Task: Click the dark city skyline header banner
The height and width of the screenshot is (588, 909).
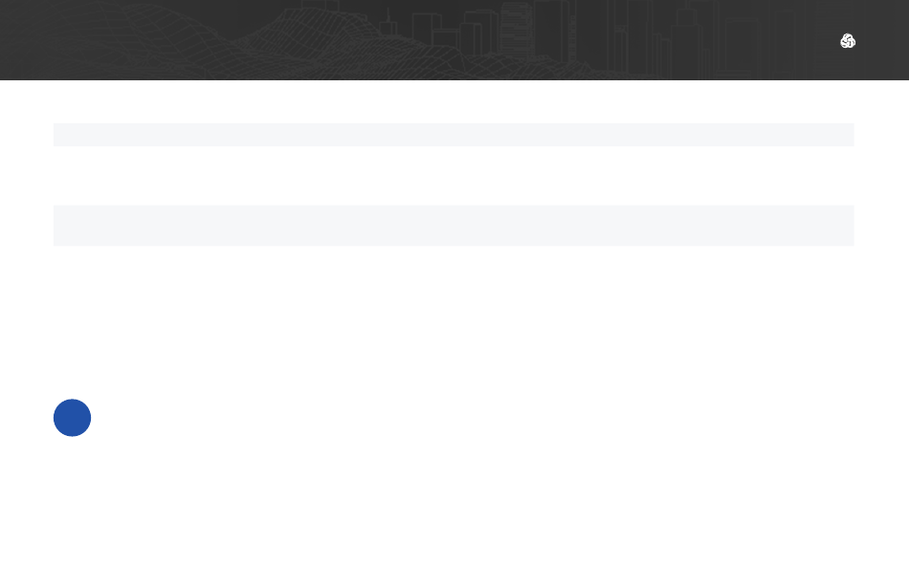Action: coord(454,40)
